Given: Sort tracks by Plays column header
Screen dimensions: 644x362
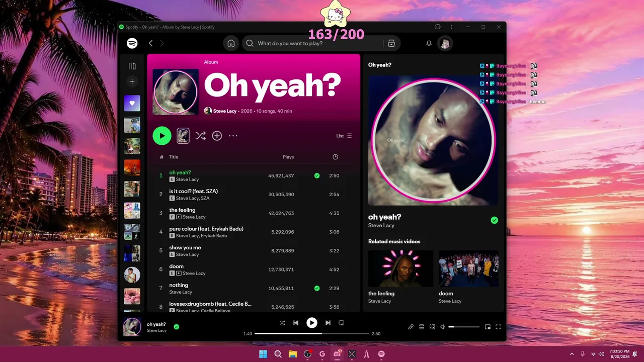Looking at the screenshot, I should click(x=288, y=157).
